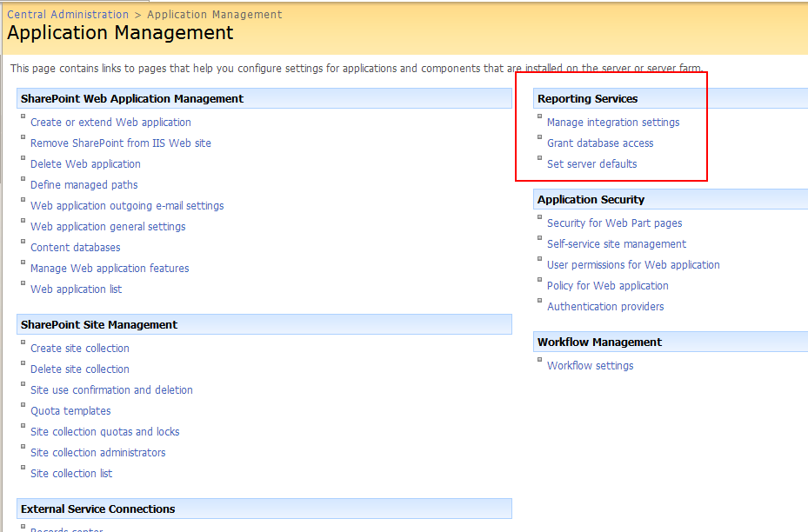The image size is (808, 532).
Task: Open Site collection quotas and locks
Action: coord(105,431)
